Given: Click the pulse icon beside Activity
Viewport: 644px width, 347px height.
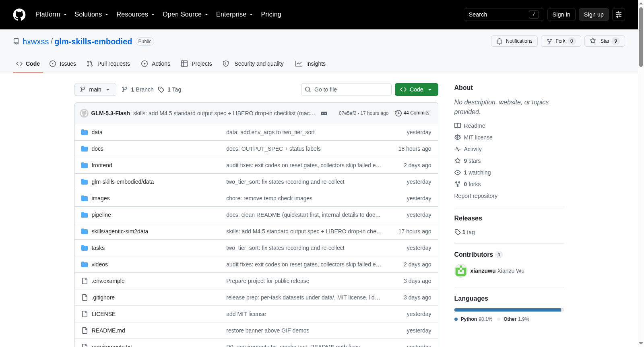Looking at the screenshot, I should (x=458, y=149).
